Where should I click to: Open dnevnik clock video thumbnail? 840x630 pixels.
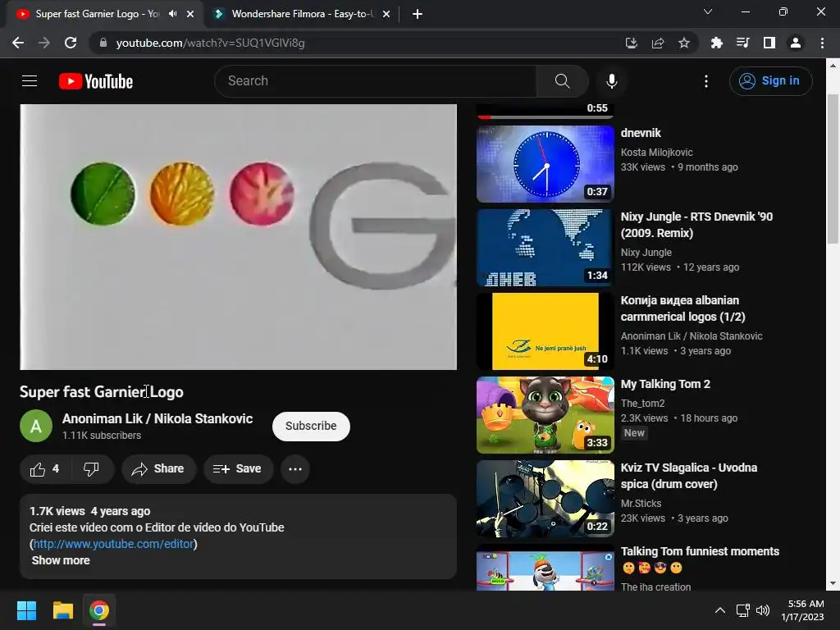point(546,164)
